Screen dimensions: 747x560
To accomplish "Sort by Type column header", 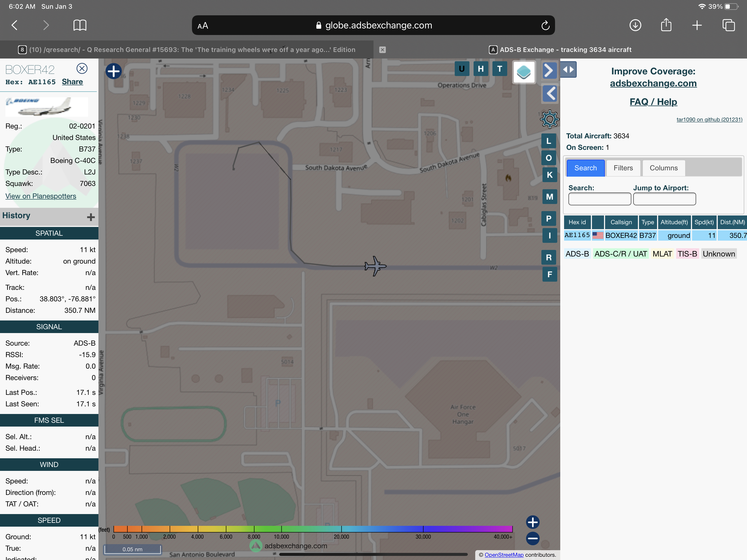I will point(647,222).
